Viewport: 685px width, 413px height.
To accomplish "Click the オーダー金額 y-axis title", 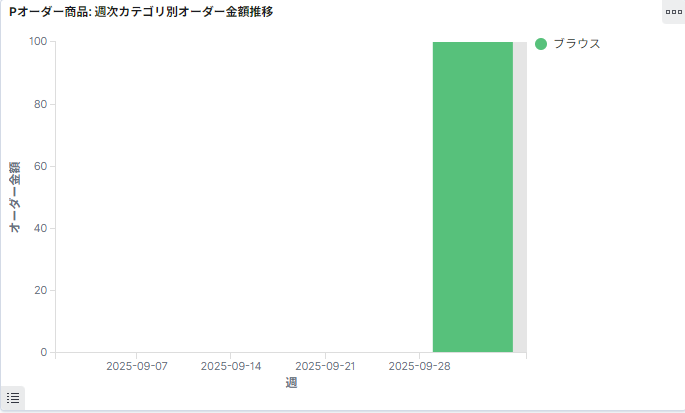I will tap(16, 197).
